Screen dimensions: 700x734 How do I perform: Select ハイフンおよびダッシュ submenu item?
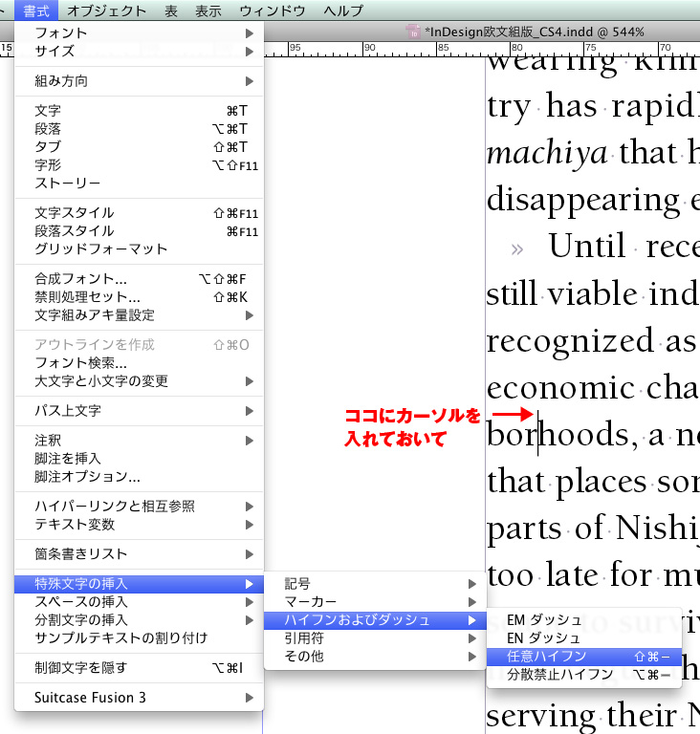point(375,620)
